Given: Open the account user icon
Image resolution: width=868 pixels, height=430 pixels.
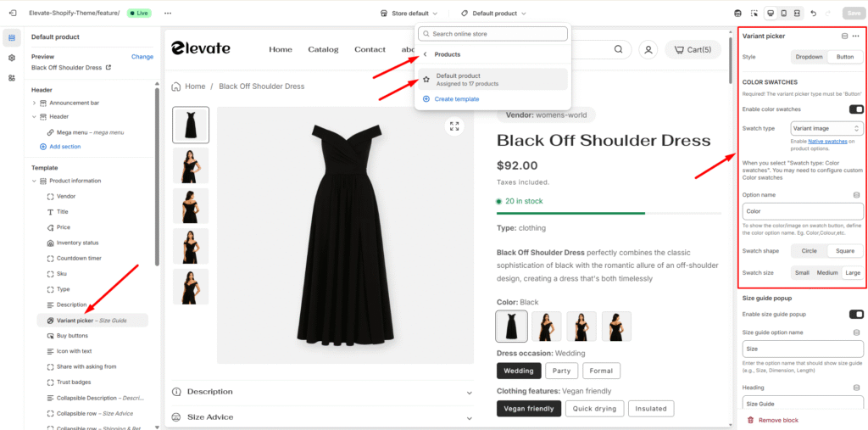Looking at the screenshot, I should point(648,50).
